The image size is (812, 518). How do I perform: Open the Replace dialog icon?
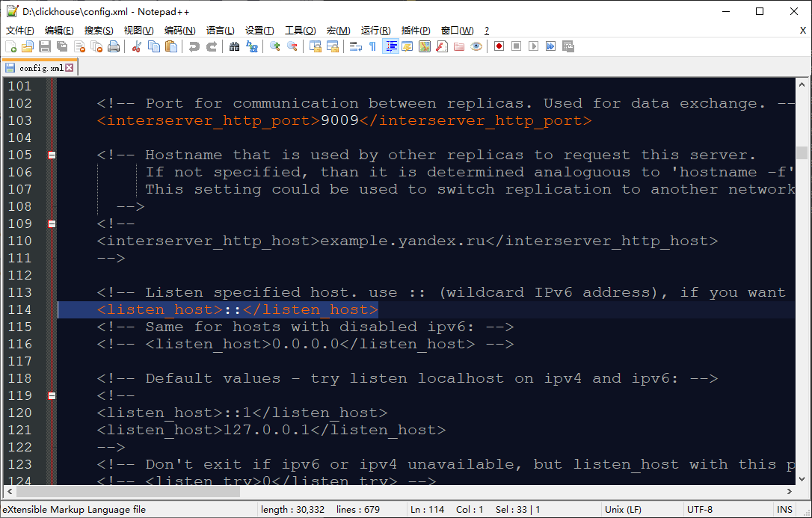(x=252, y=46)
